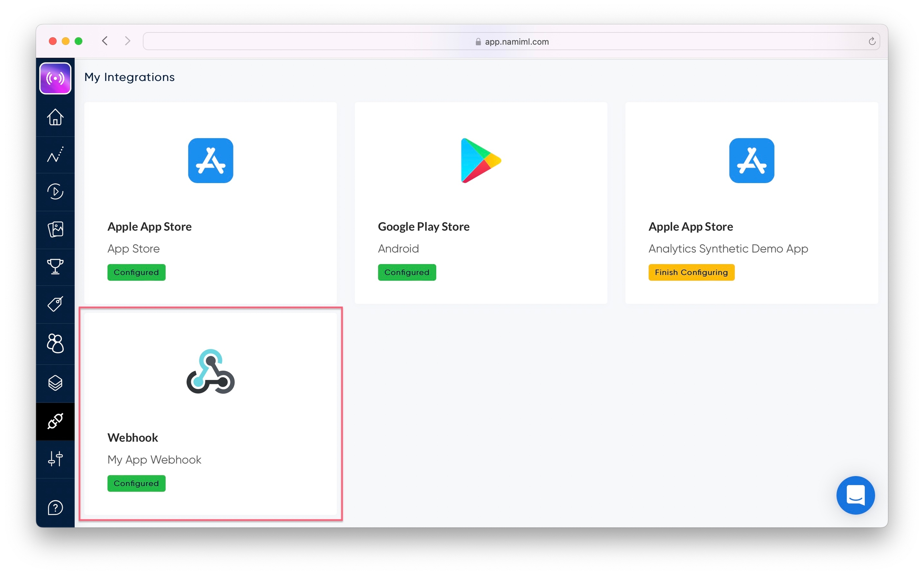Go to Home in the sidebar
Image resolution: width=924 pixels, height=575 pixels.
click(55, 117)
